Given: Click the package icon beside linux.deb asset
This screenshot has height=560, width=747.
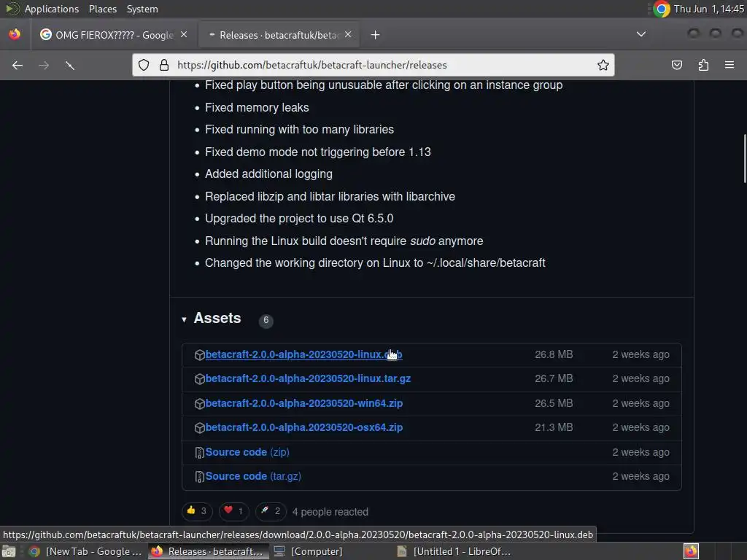Looking at the screenshot, I should [x=200, y=355].
